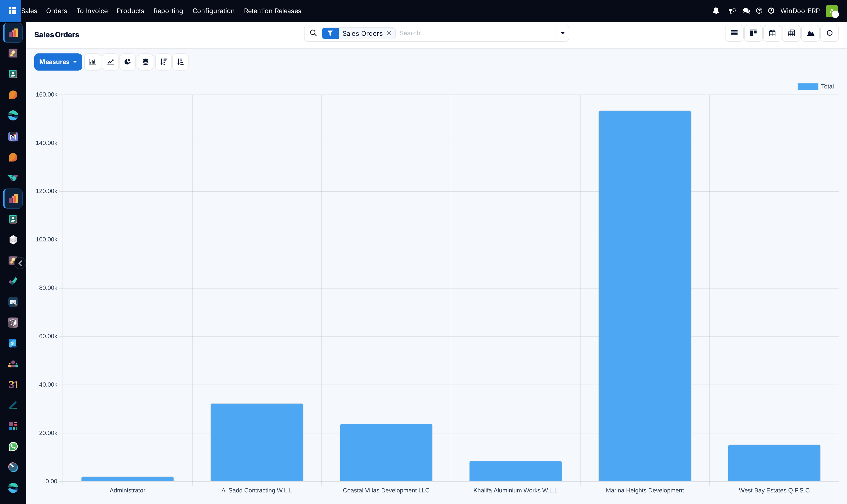The height and width of the screenshot is (504, 847).
Task: Open the gauge dial app in sidebar
Action: pos(13,467)
